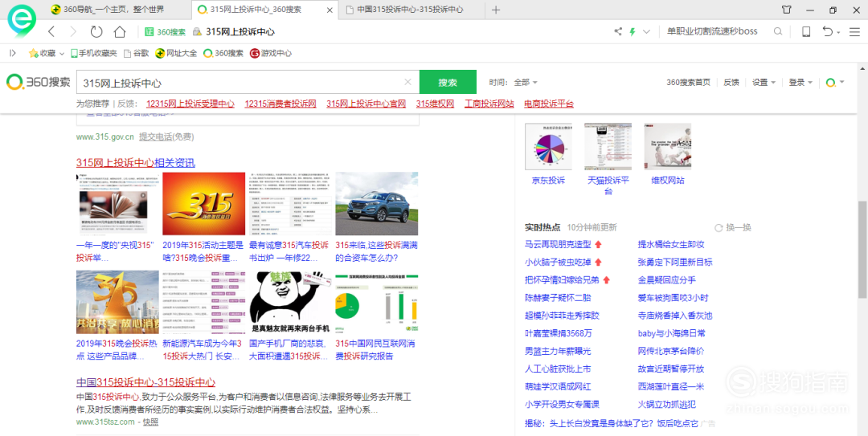Screen dimensions: 868x436
Task: Expand the 登录 dropdown
Action: click(800, 82)
